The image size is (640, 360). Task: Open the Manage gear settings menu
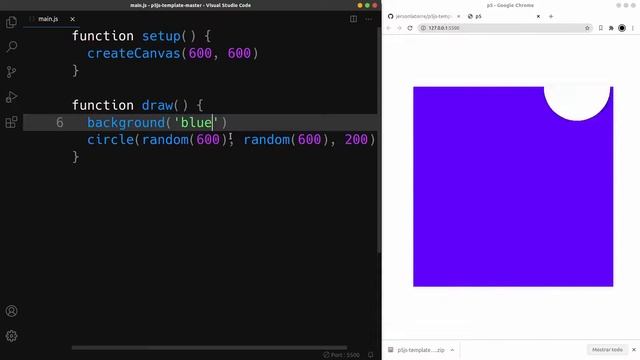[x=11, y=336]
